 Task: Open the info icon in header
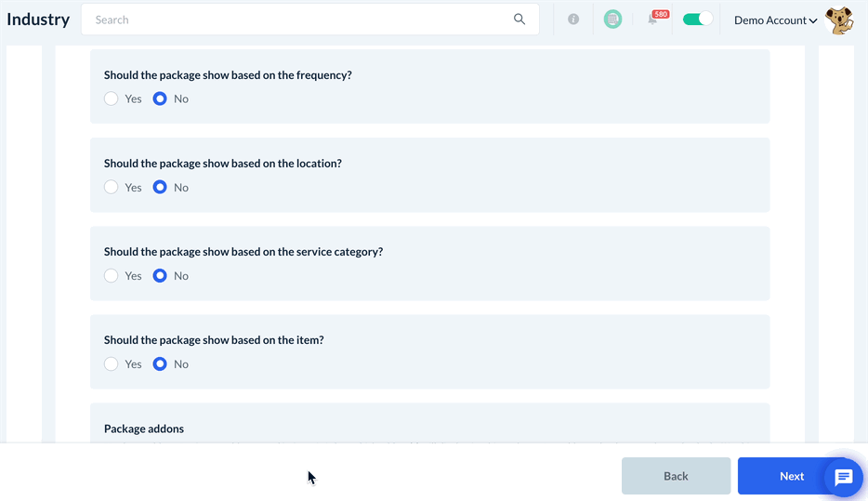pyautogui.click(x=573, y=20)
